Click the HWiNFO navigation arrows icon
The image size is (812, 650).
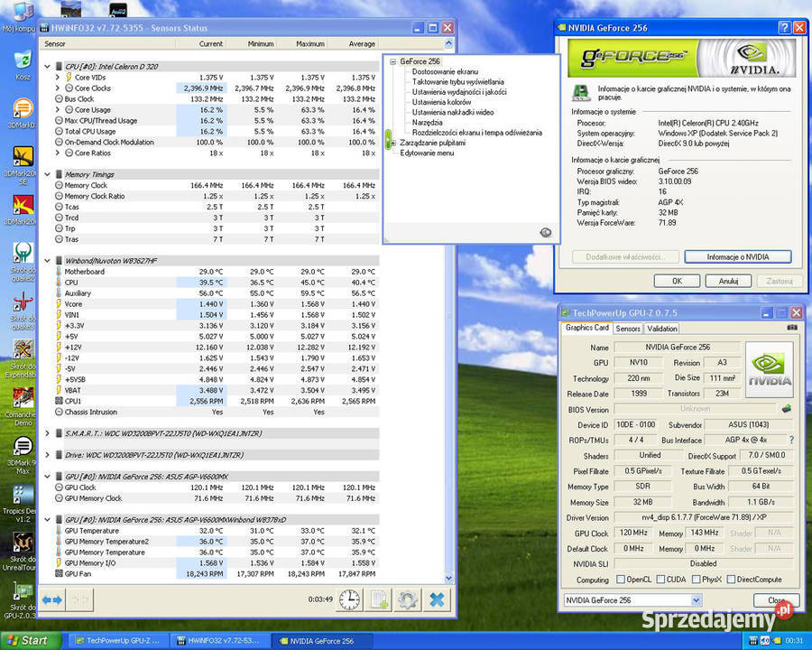click(x=52, y=599)
